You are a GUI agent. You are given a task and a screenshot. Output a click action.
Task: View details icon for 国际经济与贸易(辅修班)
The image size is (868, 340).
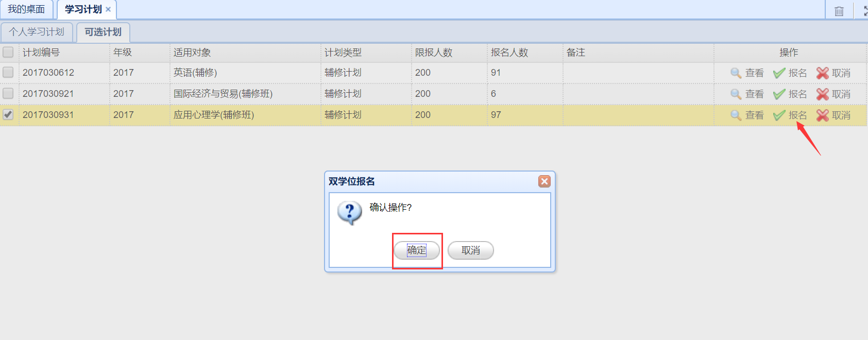(x=736, y=94)
